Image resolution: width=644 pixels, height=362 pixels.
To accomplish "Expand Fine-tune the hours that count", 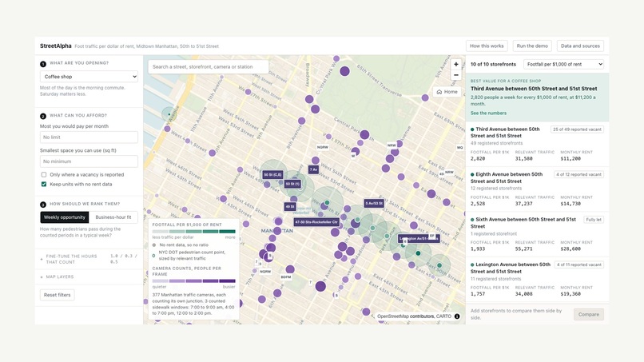I will point(89,259).
